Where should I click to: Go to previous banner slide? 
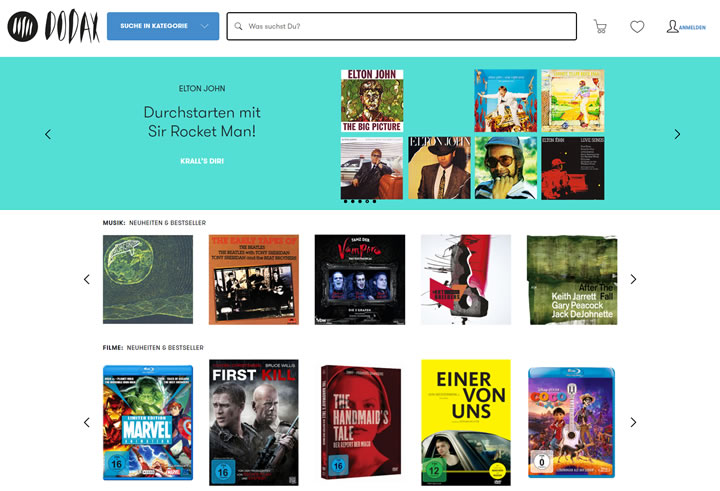[x=48, y=134]
